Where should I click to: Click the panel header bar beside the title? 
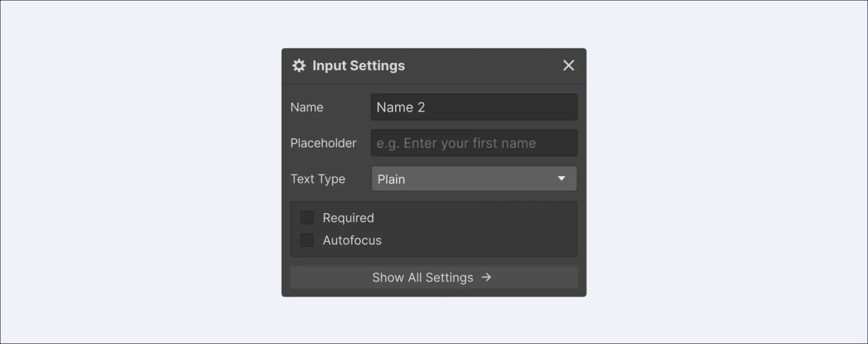click(479, 66)
